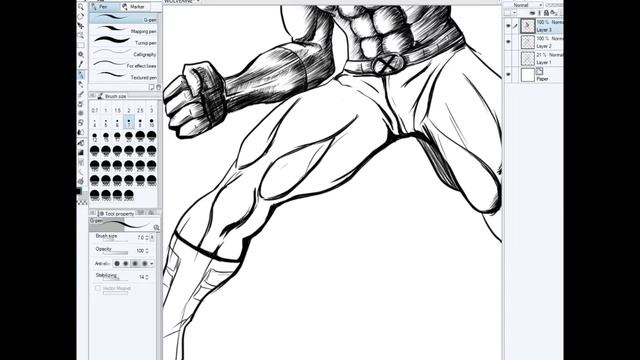Adjust Brush size stepper arrows
This screenshot has width=640, height=360.
[x=147, y=238]
